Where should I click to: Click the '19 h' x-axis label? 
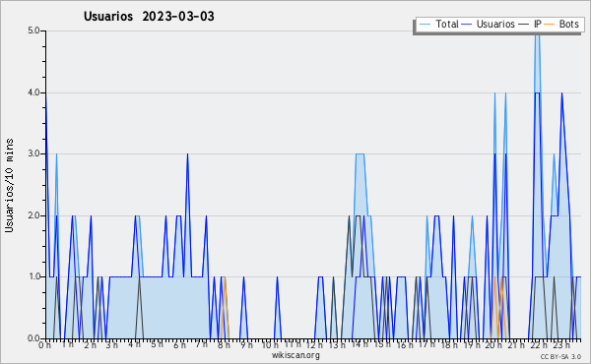(472, 345)
